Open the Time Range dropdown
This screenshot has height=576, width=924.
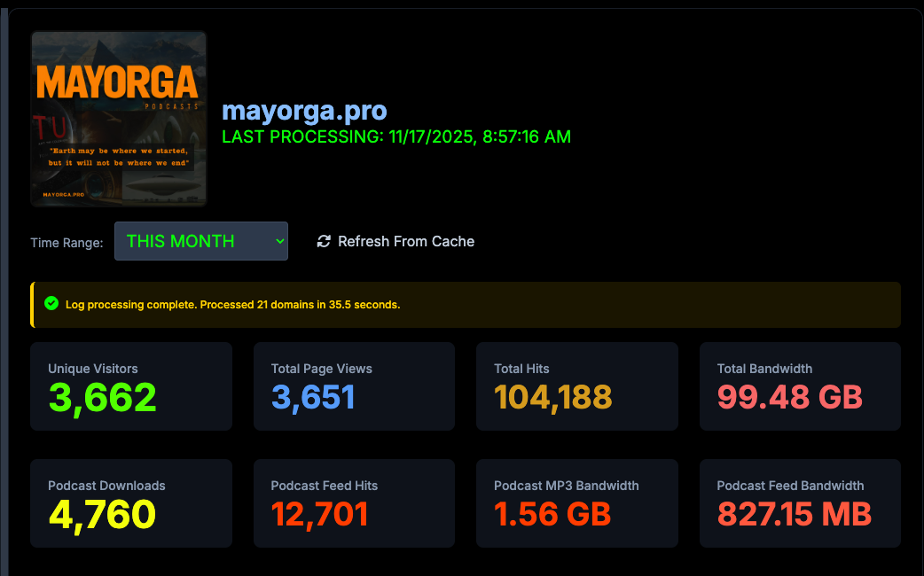click(x=200, y=241)
